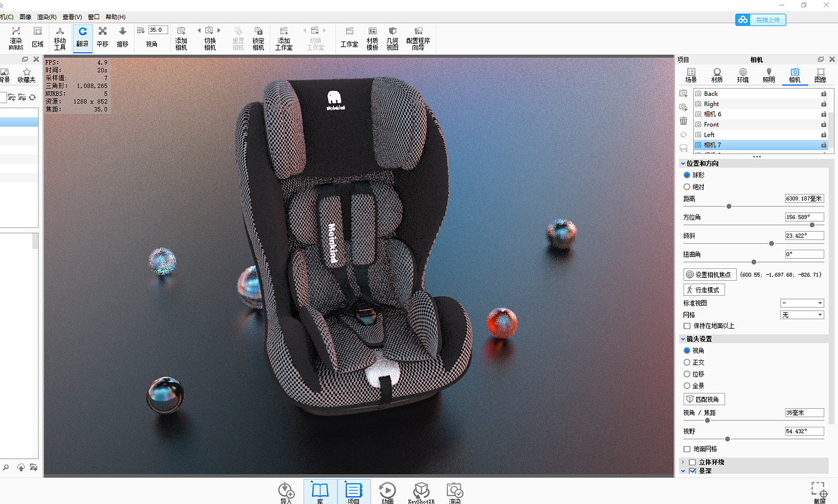Select the 正交 lens radio button
Viewport: 838px width, 504px height.
[x=687, y=362]
